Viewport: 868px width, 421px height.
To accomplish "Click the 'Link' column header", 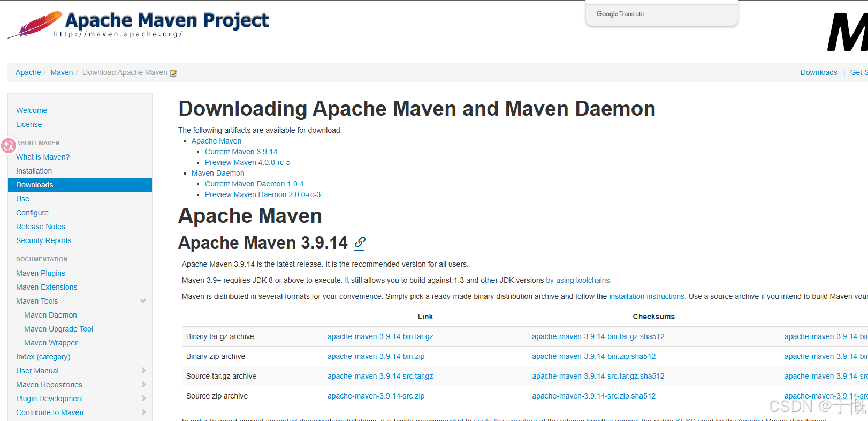I will pyautogui.click(x=425, y=317).
